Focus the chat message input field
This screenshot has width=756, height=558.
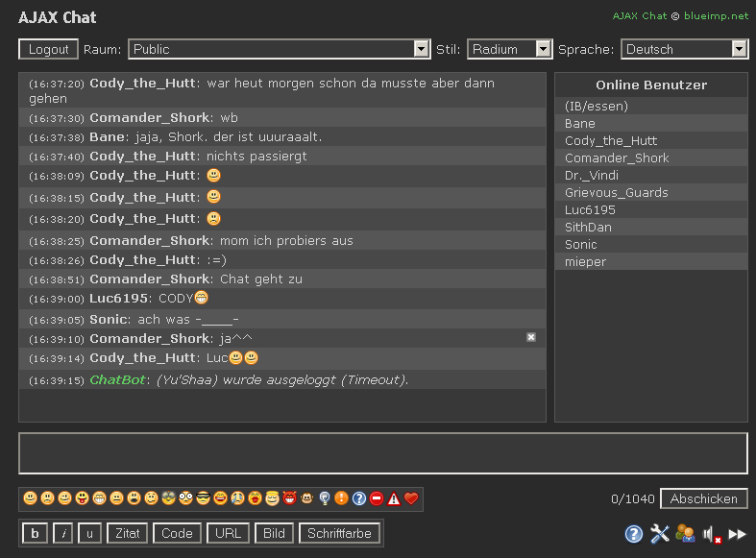click(383, 453)
